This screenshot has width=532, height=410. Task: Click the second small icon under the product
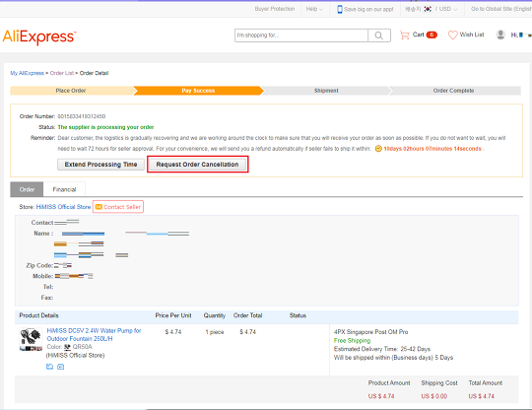61,367
